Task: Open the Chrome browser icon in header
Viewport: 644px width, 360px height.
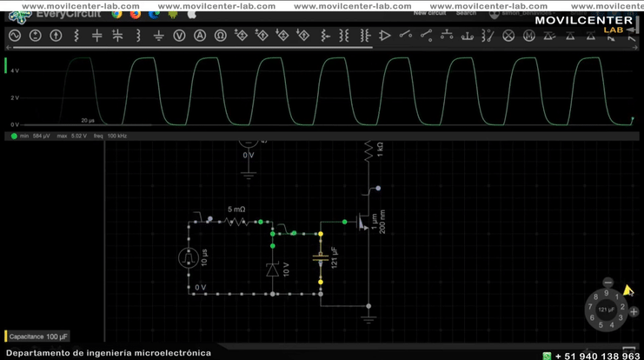Action: coord(117,15)
